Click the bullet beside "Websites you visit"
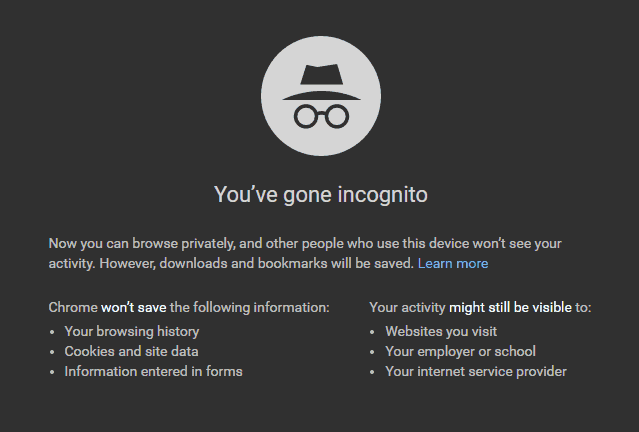639x432 pixels. pyautogui.click(x=374, y=332)
